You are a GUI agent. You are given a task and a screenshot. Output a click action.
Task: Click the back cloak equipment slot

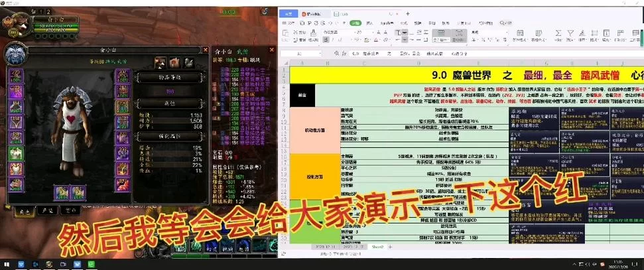point(16,123)
